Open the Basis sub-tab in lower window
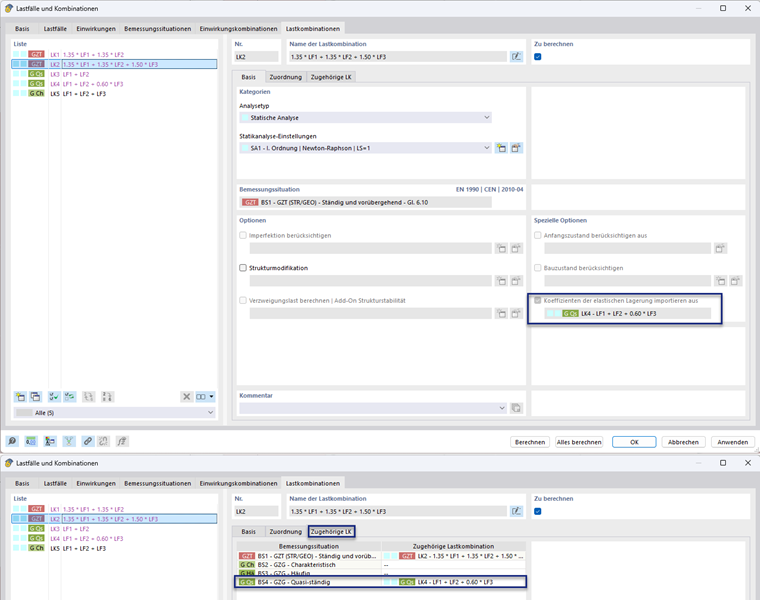Screen dimensions: 760x600 249,532
